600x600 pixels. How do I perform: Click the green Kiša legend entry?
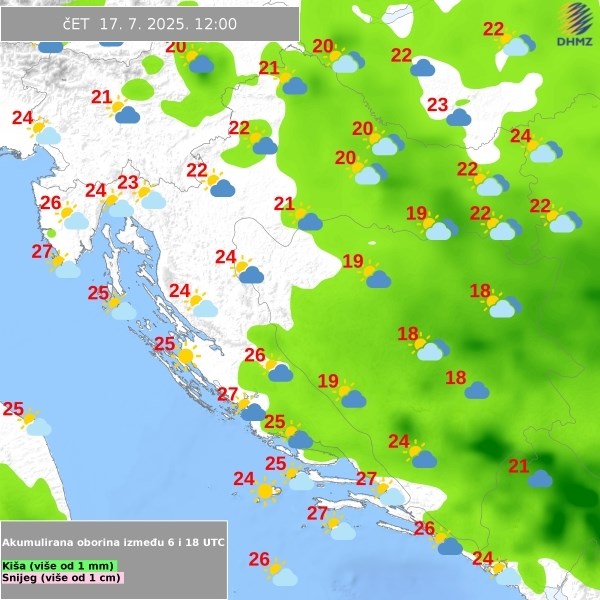(x=58, y=566)
